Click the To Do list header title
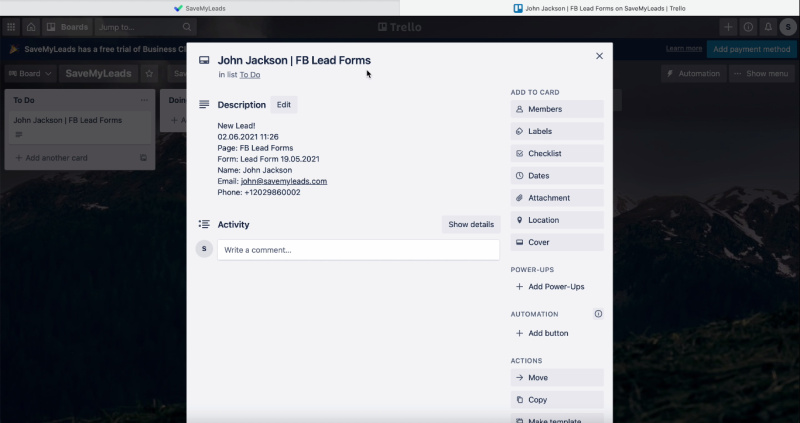The image size is (800, 423). pyautogui.click(x=24, y=100)
